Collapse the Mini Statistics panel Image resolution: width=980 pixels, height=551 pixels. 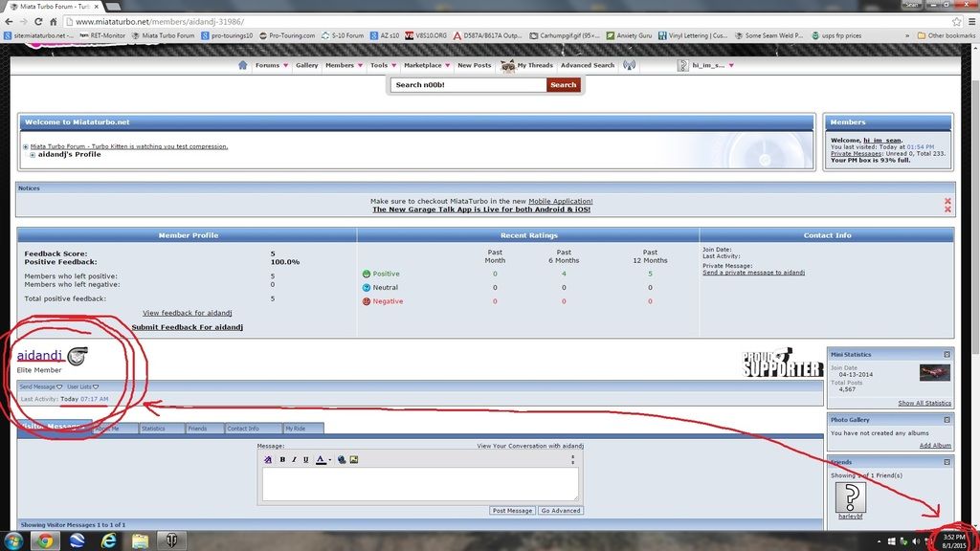tap(947, 354)
